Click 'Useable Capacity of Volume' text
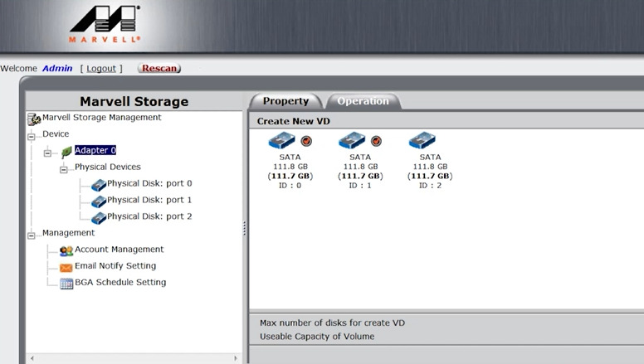 click(317, 337)
